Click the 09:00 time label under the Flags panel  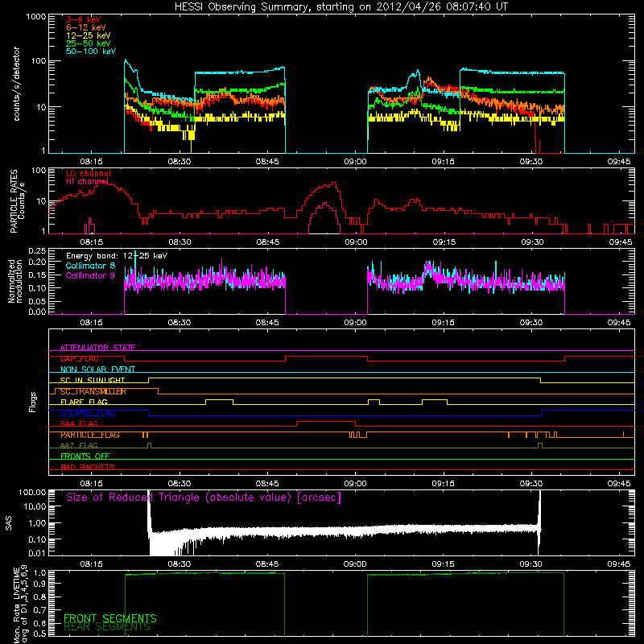[x=355, y=484]
